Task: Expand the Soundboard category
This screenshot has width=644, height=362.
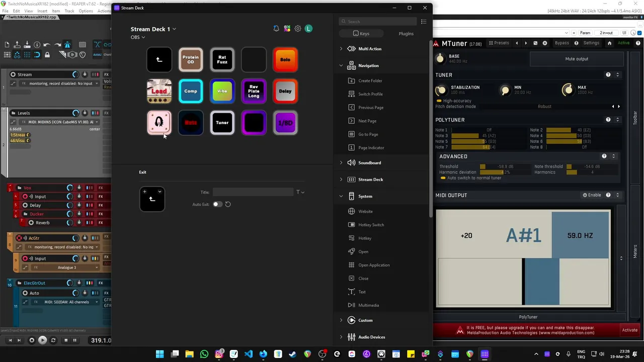Action: [341, 163]
